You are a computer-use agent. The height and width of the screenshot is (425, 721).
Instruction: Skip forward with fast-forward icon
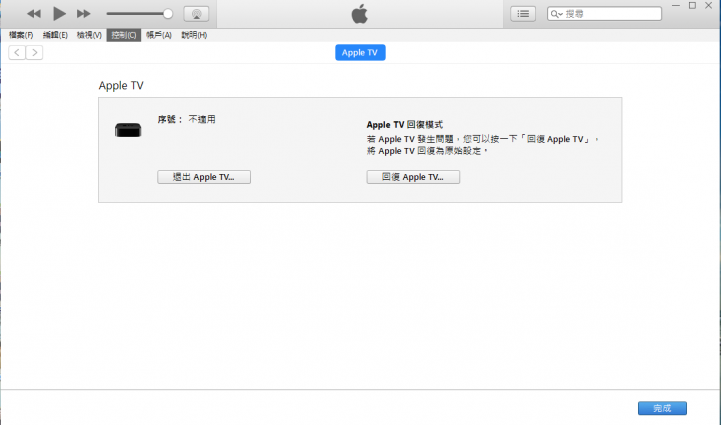click(83, 14)
